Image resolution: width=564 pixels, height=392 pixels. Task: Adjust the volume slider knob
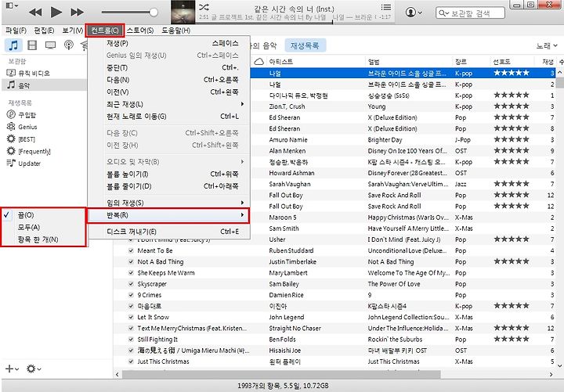(x=154, y=13)
